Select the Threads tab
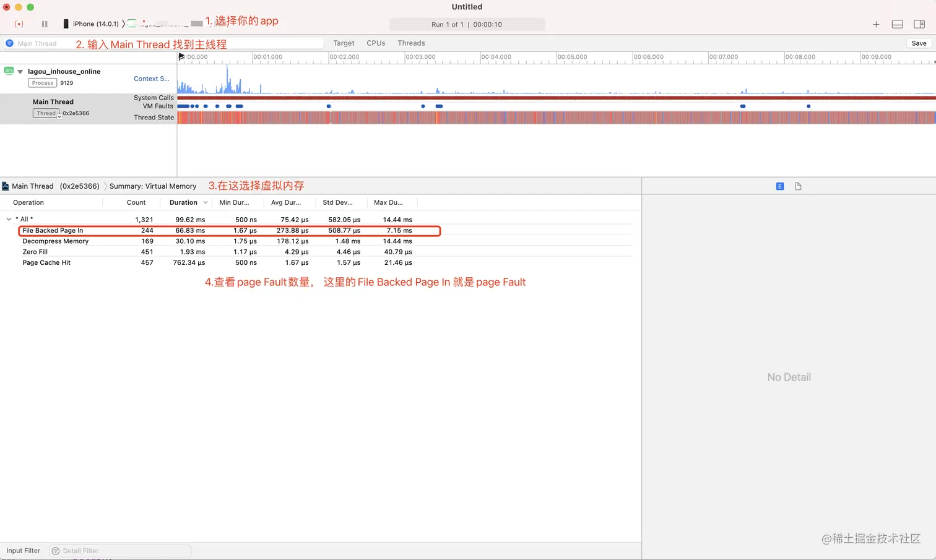 tap(411, 43)
